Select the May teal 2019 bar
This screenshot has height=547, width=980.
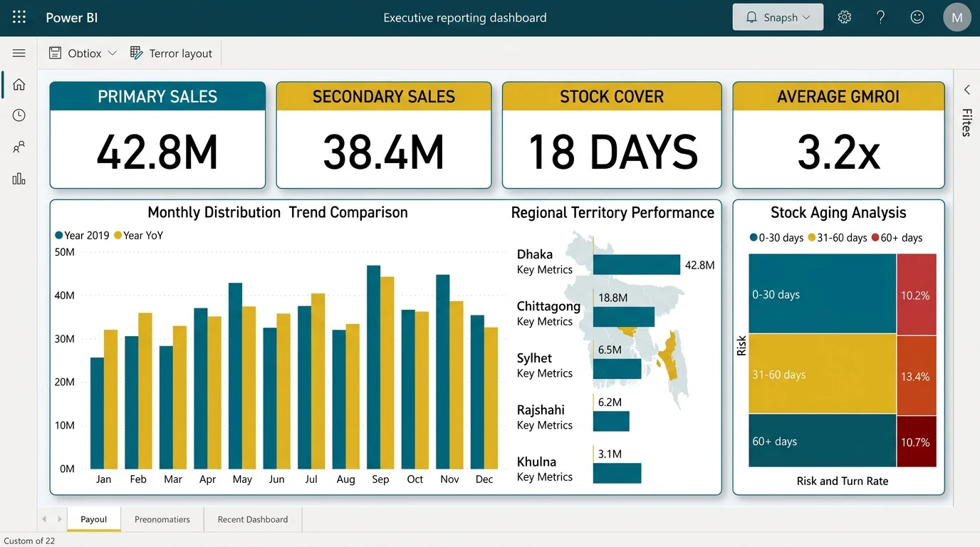(x=235, y=376)
